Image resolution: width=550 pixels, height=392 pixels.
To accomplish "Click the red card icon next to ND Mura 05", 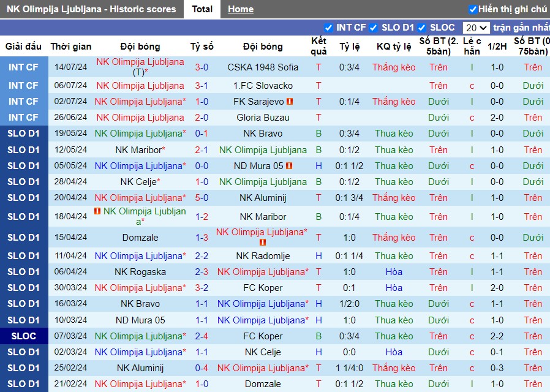I will [289, 165].
